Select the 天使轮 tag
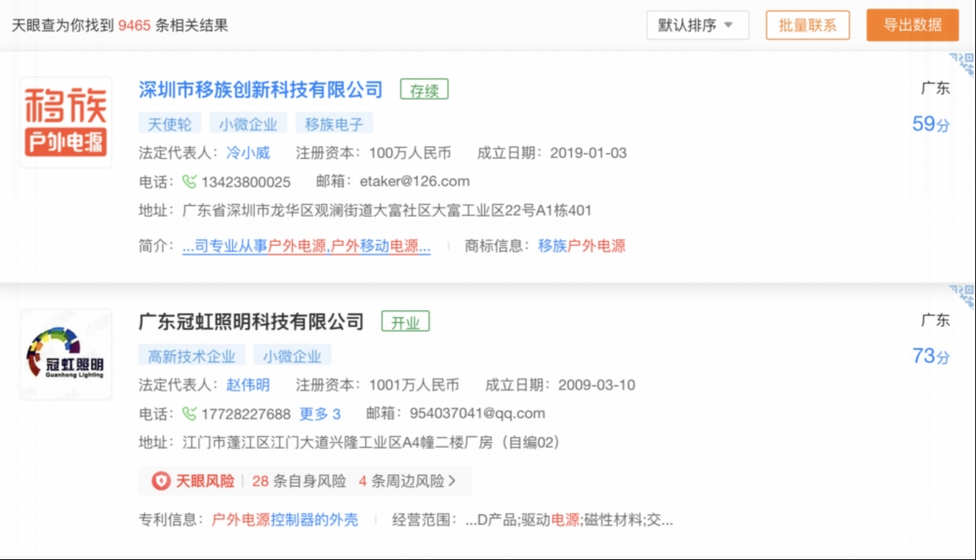This screenshot has width=976, height=560. point(169,124)
